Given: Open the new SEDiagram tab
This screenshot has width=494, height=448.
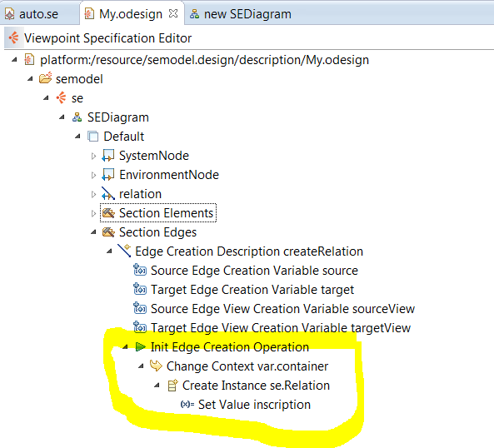Looking at the screenshot, I should 241,14.
